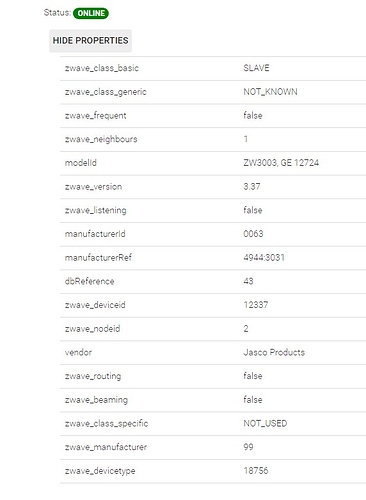Select the zwave_class_basic property row
Screen dimensions: 366x500
click(213, 68)
